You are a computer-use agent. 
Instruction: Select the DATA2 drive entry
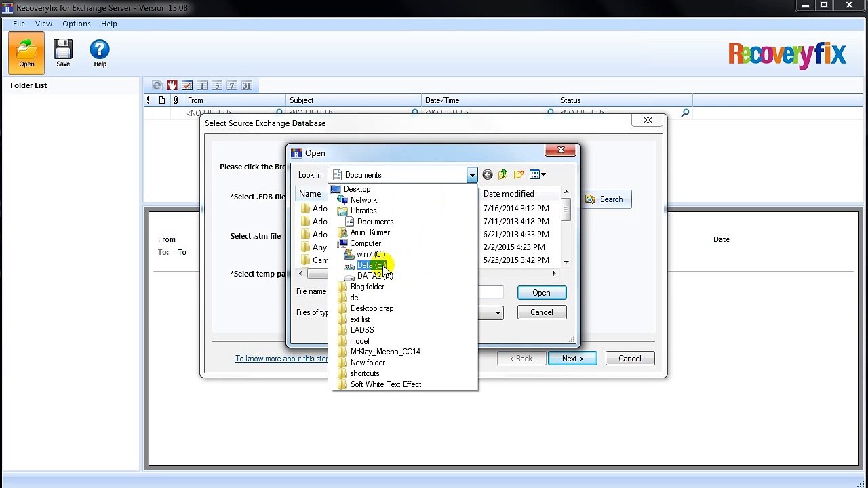[x=374, y=276]
